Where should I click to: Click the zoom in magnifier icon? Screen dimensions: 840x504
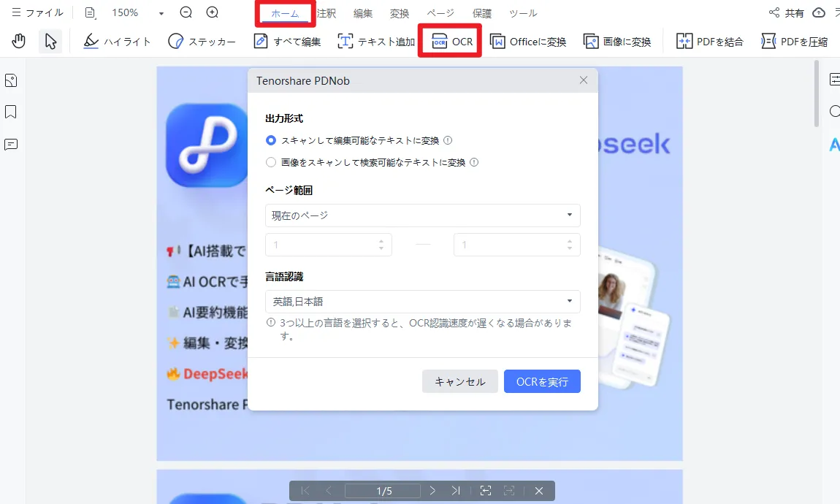(213, 12)
